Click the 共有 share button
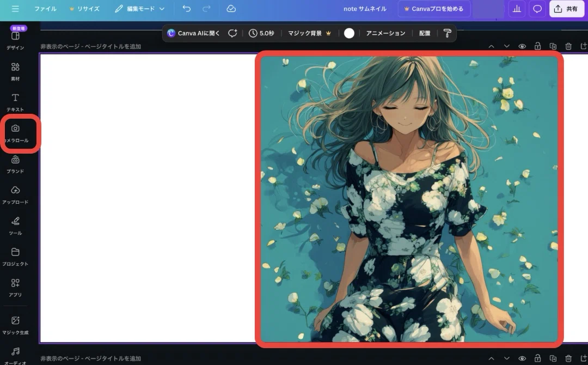Viewport: 588px width, 365px height. (567, 9)
